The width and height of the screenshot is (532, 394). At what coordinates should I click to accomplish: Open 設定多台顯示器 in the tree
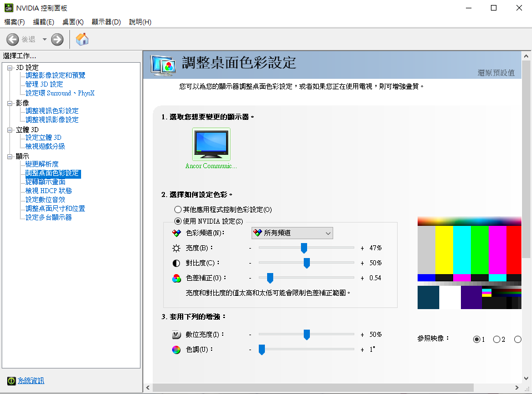(x=48, y=217)
